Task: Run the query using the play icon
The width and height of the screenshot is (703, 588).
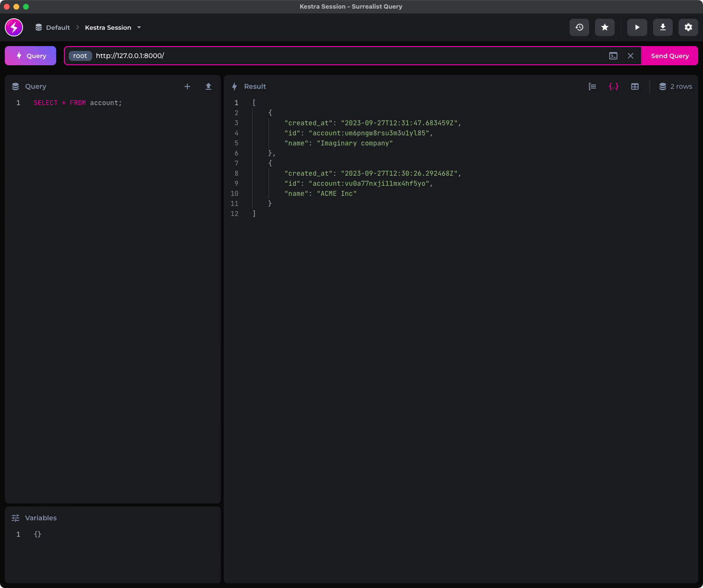Action: coord(637,27)
